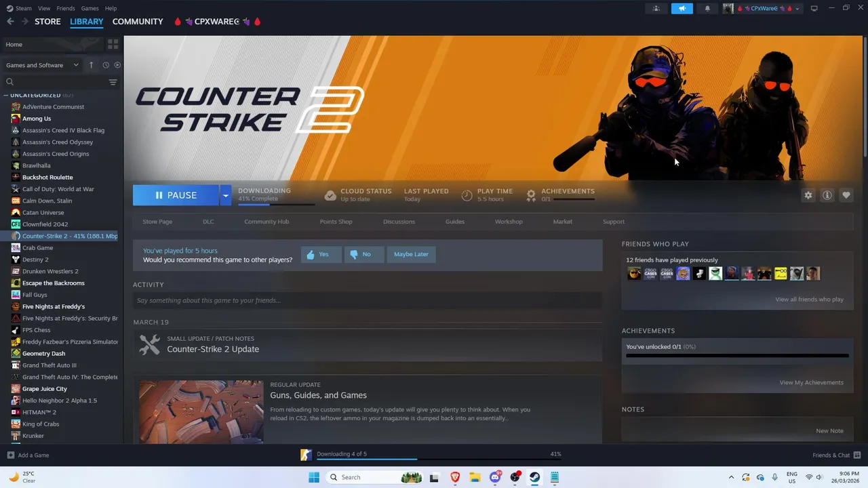The height and width of the screenshot is (488, 868).
Task: Select Geometry Dash in library list
Action: [x=44, y=353]
